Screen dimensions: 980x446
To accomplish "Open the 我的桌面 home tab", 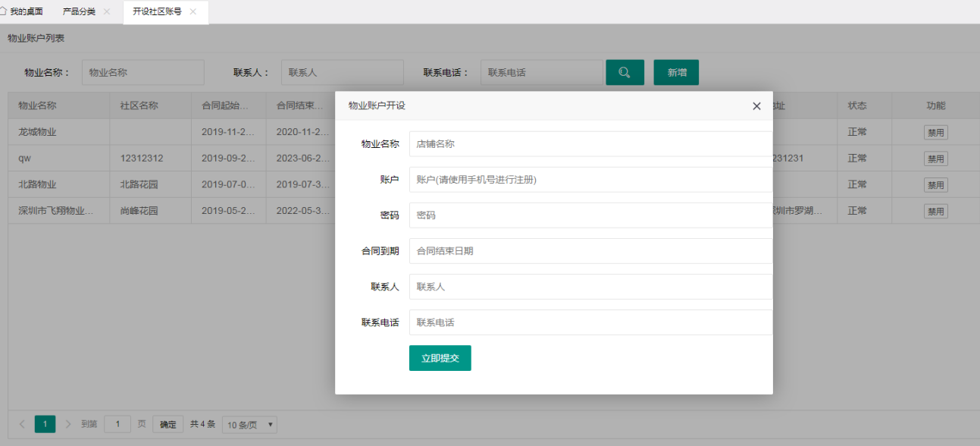I will pos(23,11).
